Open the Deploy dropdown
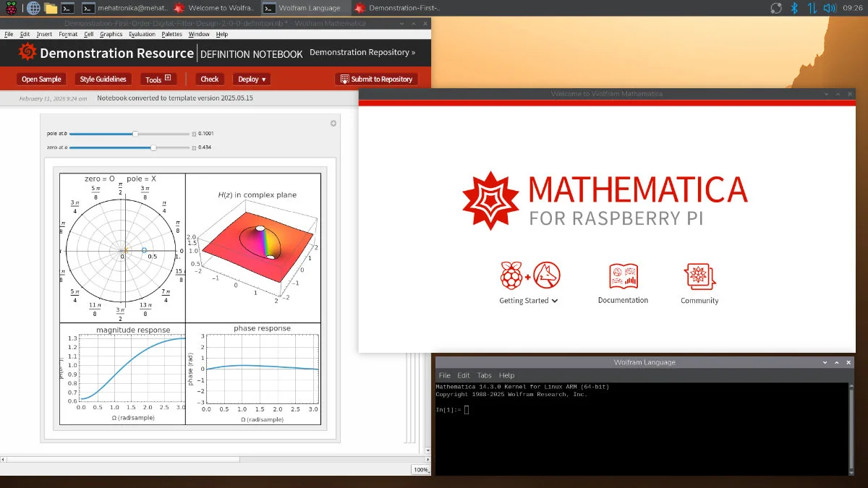The height and width of the screenshot is (488, 868). [252, 79]
